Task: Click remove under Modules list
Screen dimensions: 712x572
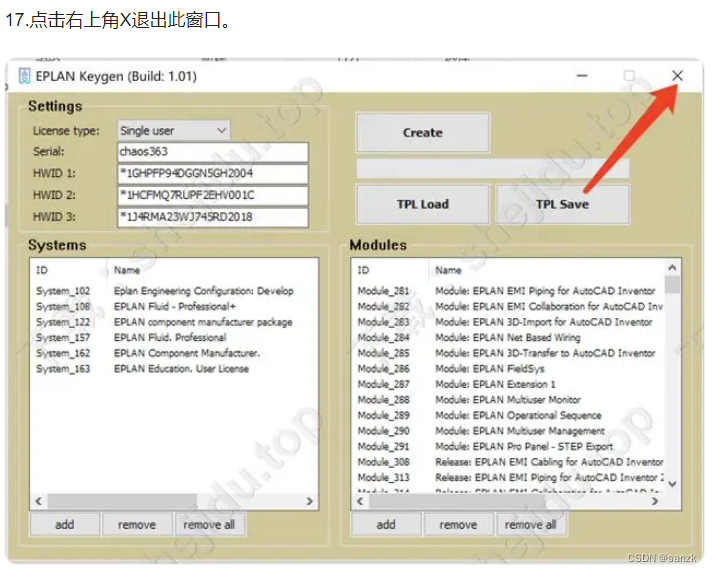Action: tap(458, 525)
